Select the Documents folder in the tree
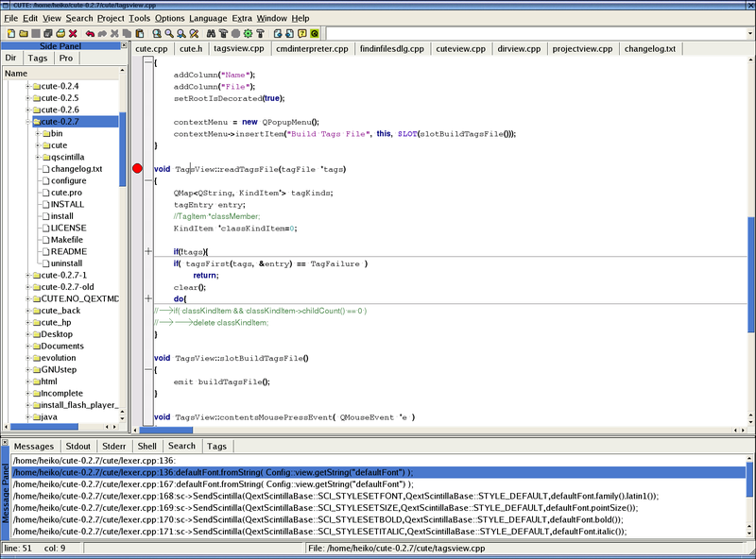756x559 pixels. (x=62, y=346)
